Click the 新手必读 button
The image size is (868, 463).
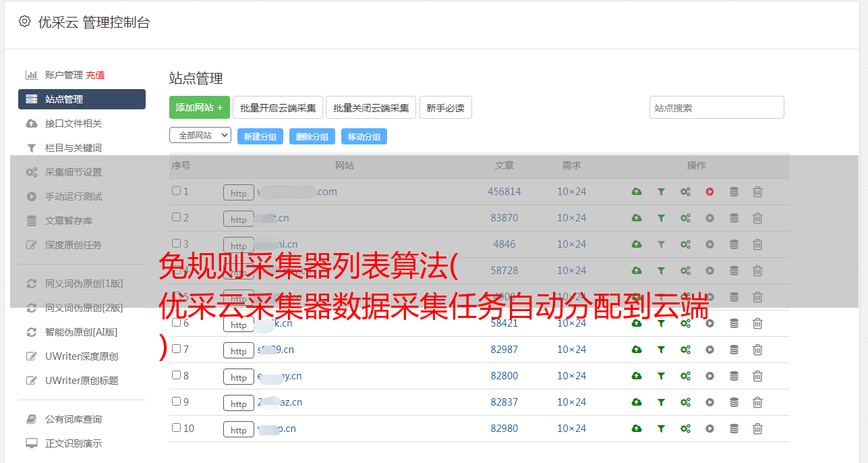tap(445, 107)
